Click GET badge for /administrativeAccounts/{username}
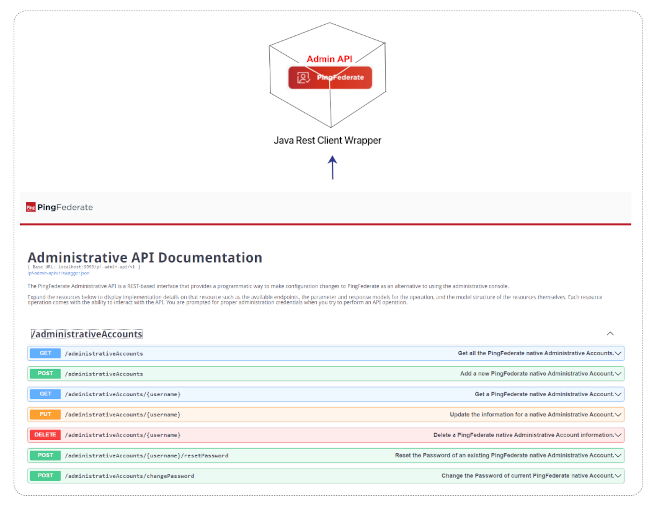 tap(45, 394)
